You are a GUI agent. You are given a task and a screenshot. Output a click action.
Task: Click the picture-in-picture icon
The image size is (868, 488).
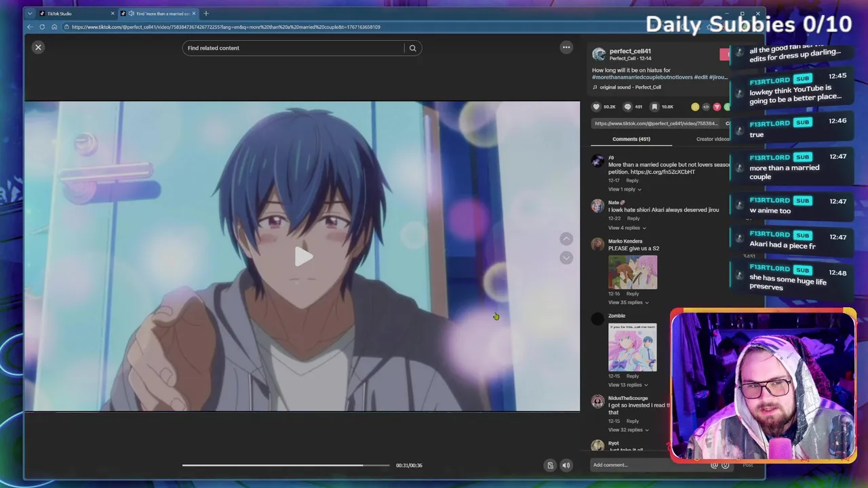pos(550,465)
